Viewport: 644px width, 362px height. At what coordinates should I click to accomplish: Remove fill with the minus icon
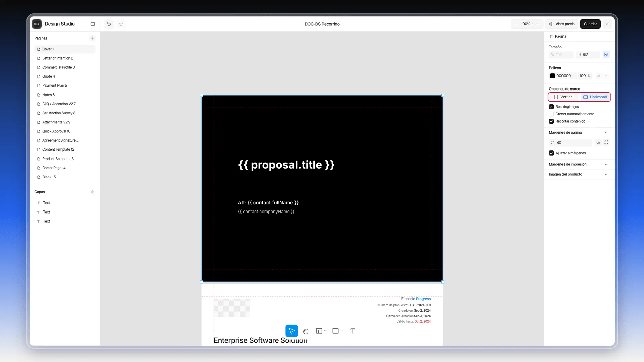(x=606, y=76)
